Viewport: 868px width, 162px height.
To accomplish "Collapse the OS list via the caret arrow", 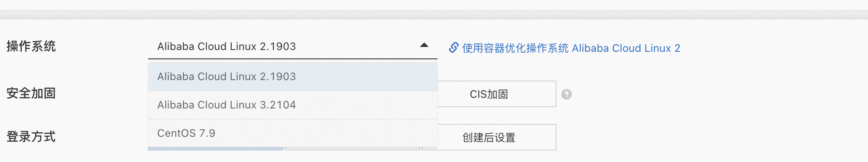I will tap(424, 45).
